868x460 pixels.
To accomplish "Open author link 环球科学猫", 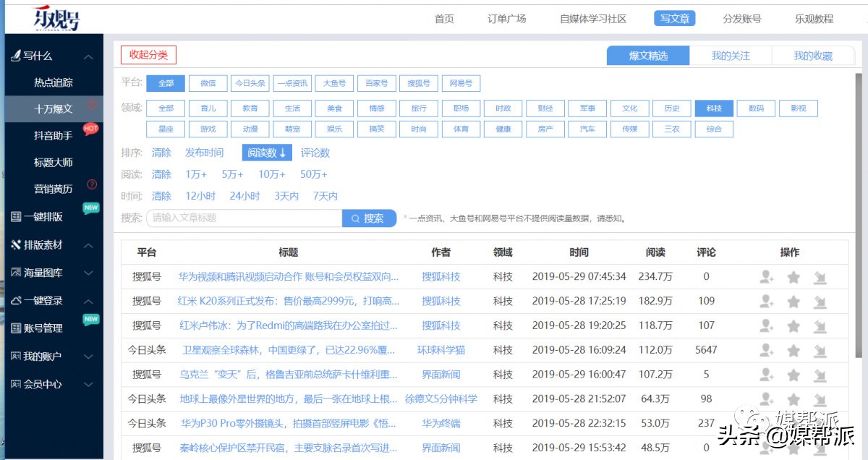I will (x=441, y=350).
